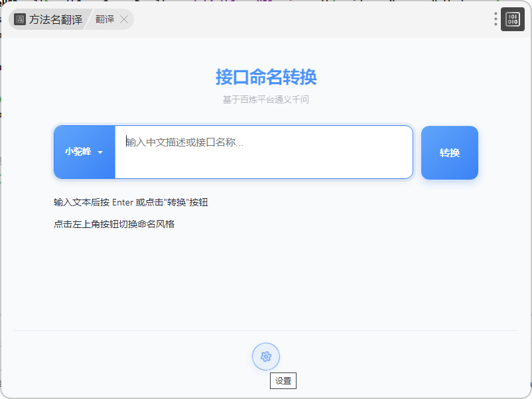Select the 方法名翻译 tab label
This screenshot has height=399, width=532.
tap(56, 19)
